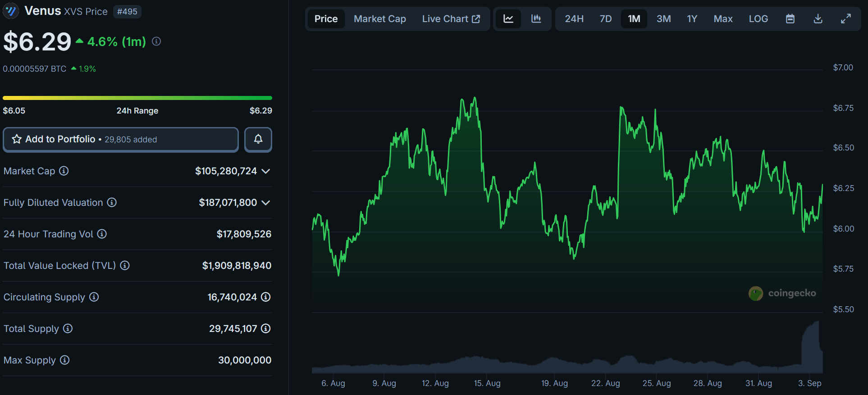The width and height of the screenshot is (868, 395).
Task: Click the $6.29 current price text
Action: click(37, 41)
